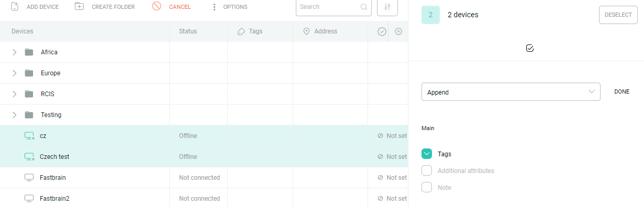The width and height of the screenshot is (644, 207).
Task: Open the Options menu label
Action: (235, 7)
